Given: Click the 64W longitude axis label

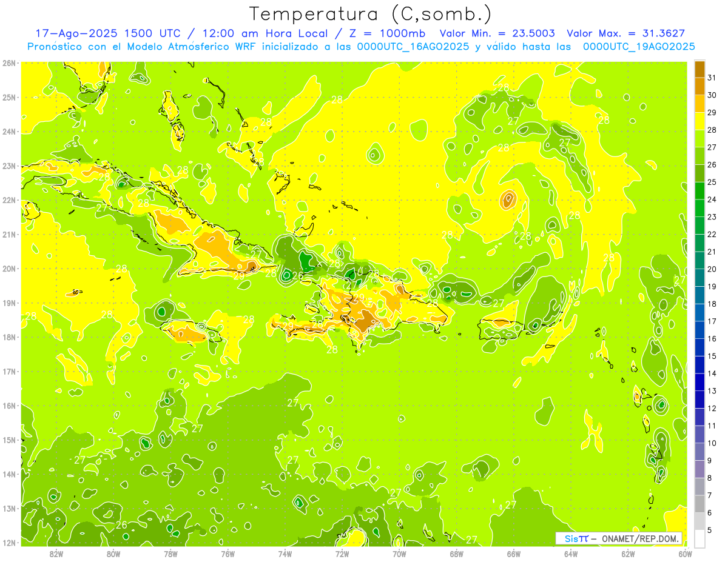Looking at the screenshot, I should coord(571,554).
